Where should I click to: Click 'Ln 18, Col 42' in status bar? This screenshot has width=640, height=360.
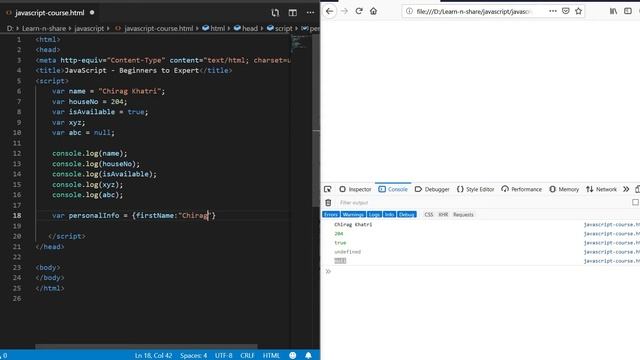point(153,356)
